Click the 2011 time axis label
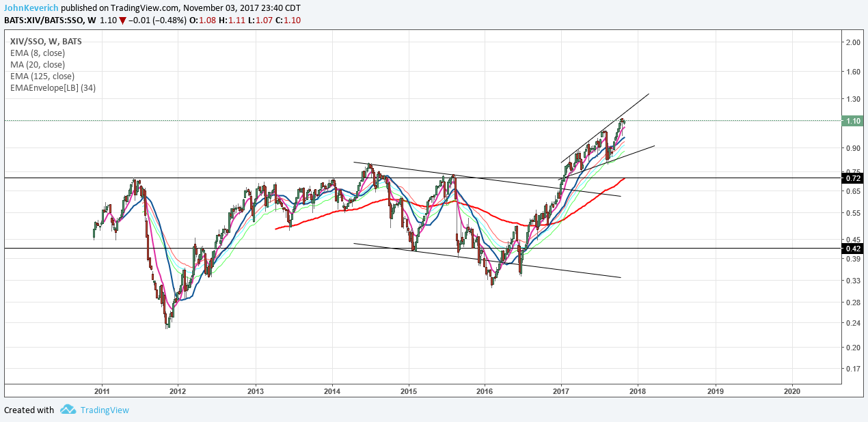Image resolution: width=868 pixels, height=422 pixels. tap(102, 391)
